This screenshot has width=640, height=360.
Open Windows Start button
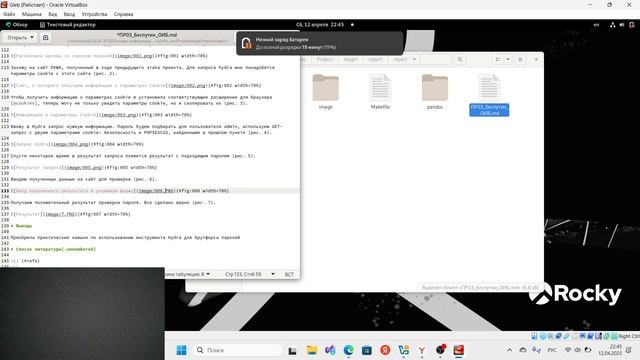coord(182,350)
